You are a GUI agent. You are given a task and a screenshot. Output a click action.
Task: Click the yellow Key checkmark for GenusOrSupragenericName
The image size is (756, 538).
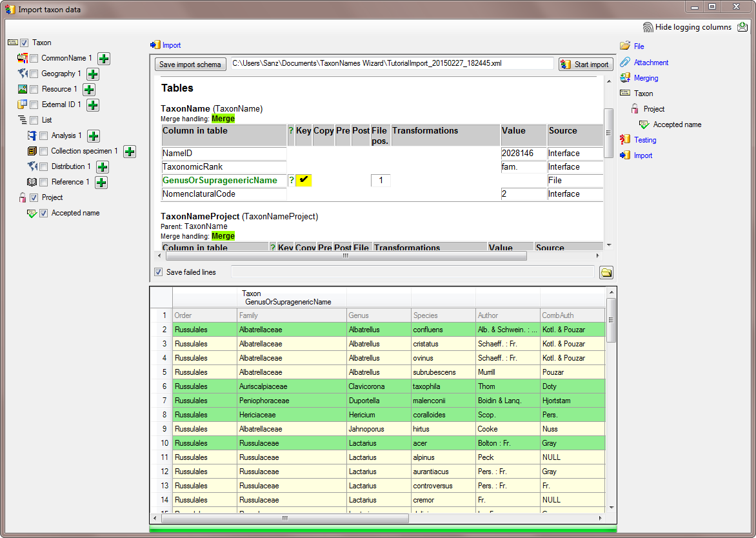303,181
